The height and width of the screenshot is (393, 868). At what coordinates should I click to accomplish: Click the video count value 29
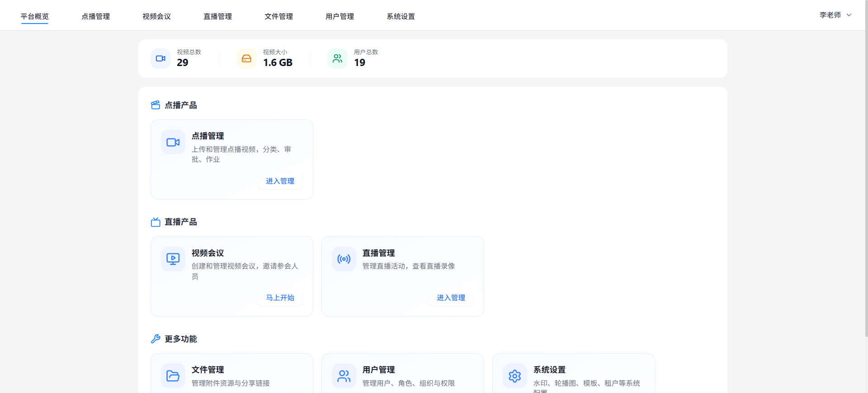click(x=183, y=62)
